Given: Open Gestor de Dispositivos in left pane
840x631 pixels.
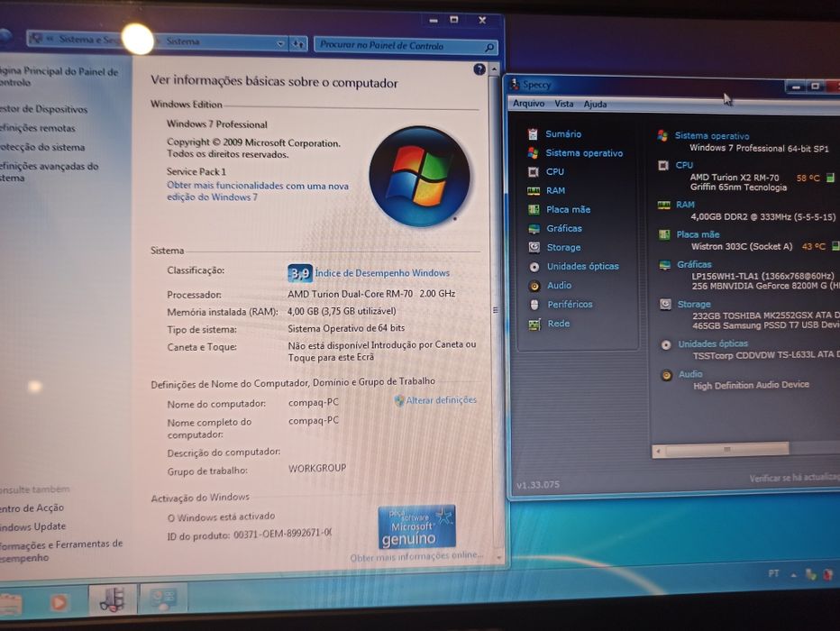Looking at the screenshot, I should (43, 109).
